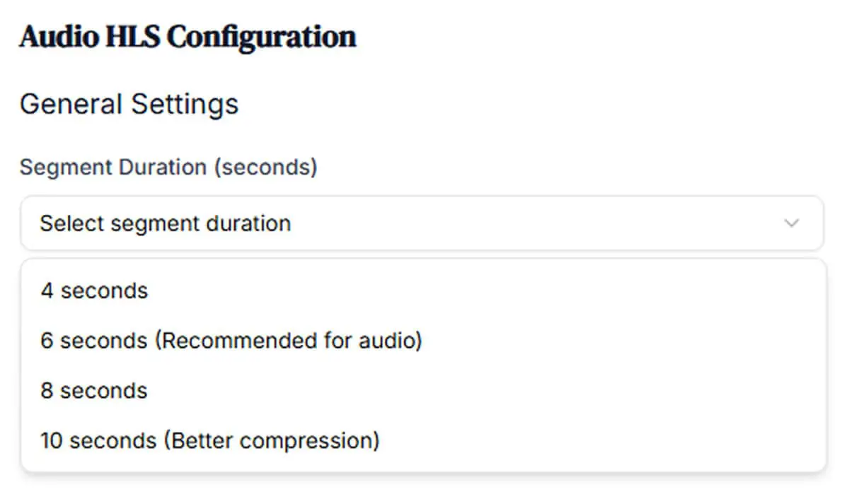This screenshot has height=504, width=849.
Task: Click the 'Better compression' note in the list
Action: (272, 440)
